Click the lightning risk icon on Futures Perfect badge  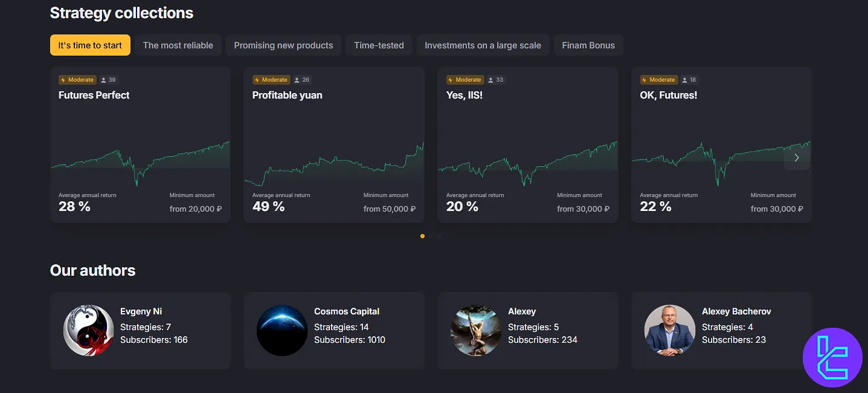pyautogui.click(x=63, y=79)
